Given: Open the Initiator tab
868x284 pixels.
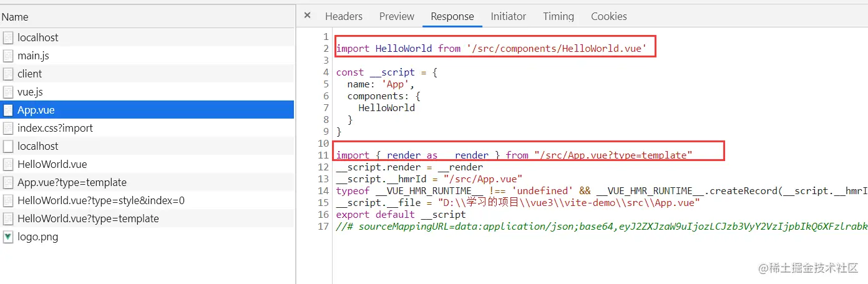Looking at the screenshot, I should (509, 16).
